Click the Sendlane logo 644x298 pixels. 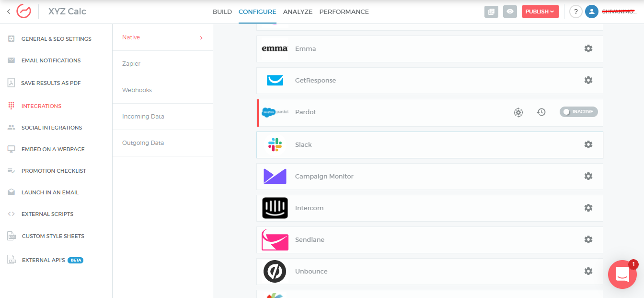coord(275,239)
